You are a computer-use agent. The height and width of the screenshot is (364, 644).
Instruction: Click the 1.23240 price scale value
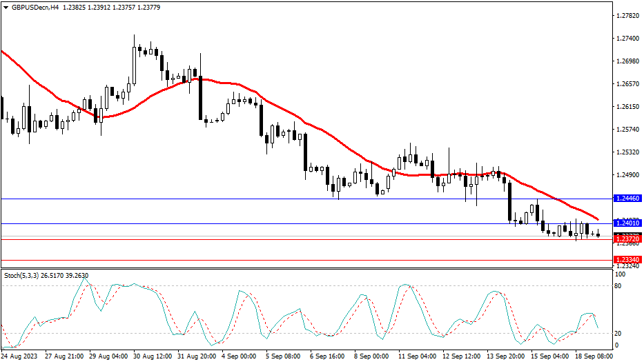coord(627,265)
